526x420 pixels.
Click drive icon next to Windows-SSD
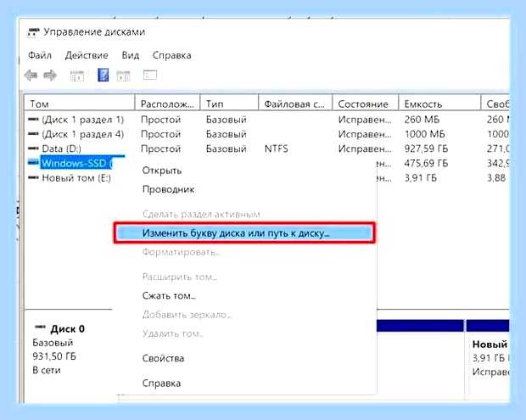click(33, 162)
